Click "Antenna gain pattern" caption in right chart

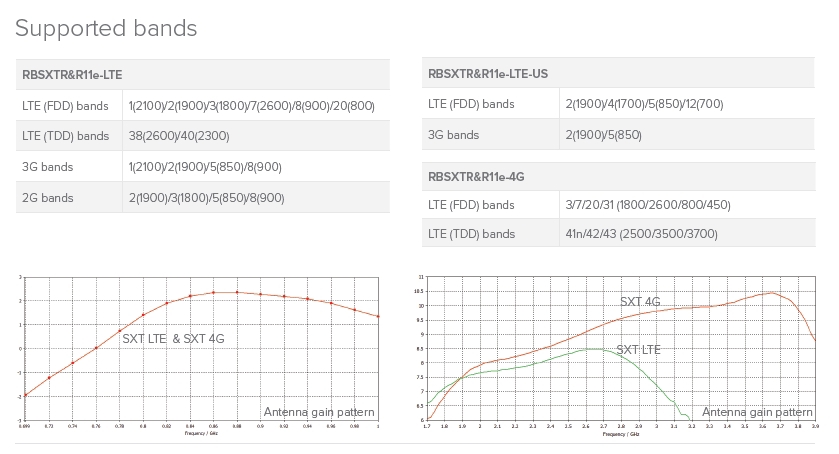(757, 412)
